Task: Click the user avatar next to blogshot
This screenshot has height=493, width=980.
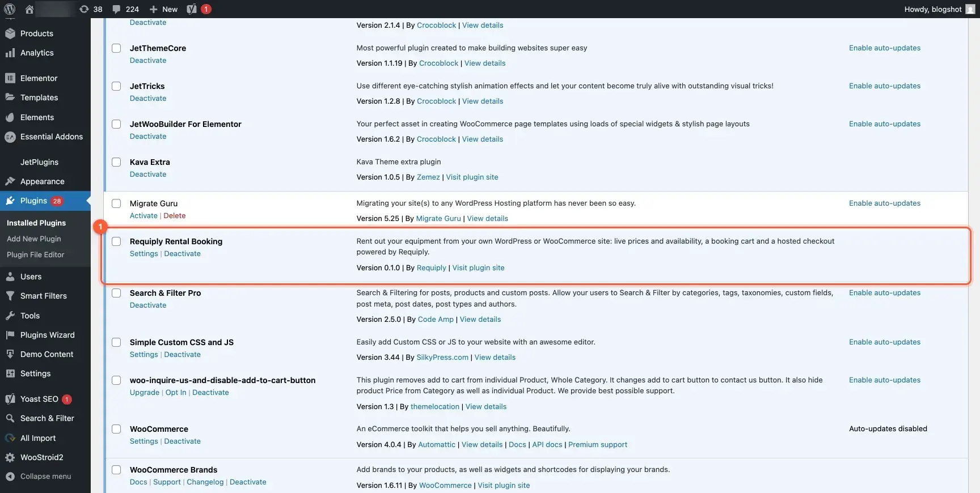Action: [970, 9]
